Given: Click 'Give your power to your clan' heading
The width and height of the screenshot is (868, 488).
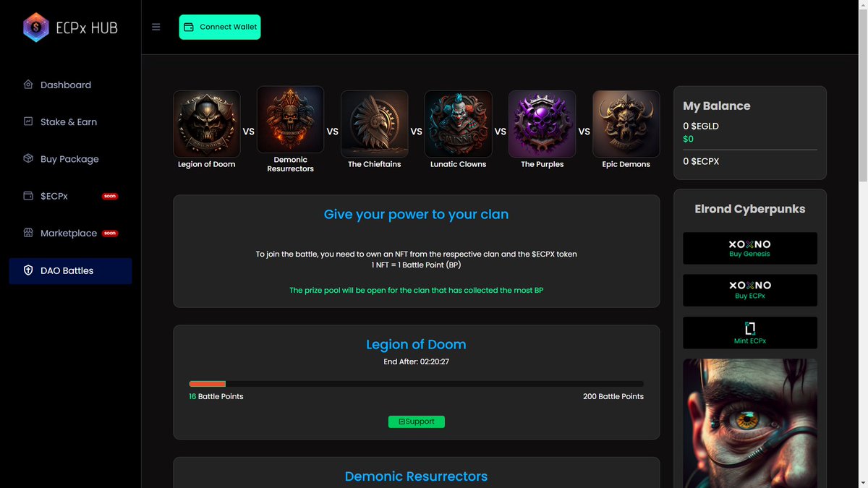Looking at the screenshot, I should tap(416, 214).
